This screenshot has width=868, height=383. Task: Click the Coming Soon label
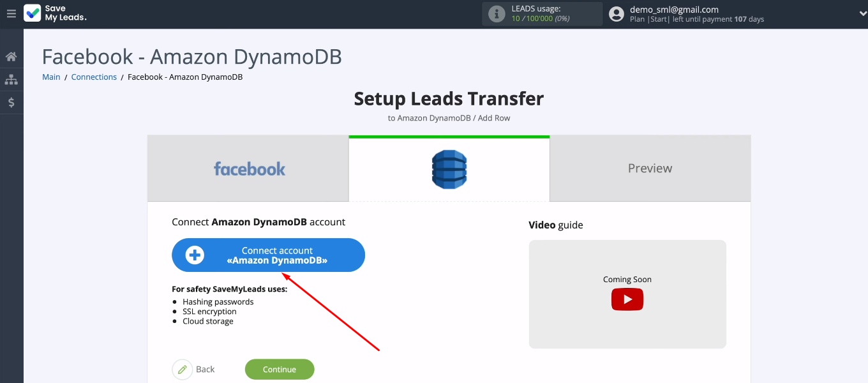tap(627, 280)
